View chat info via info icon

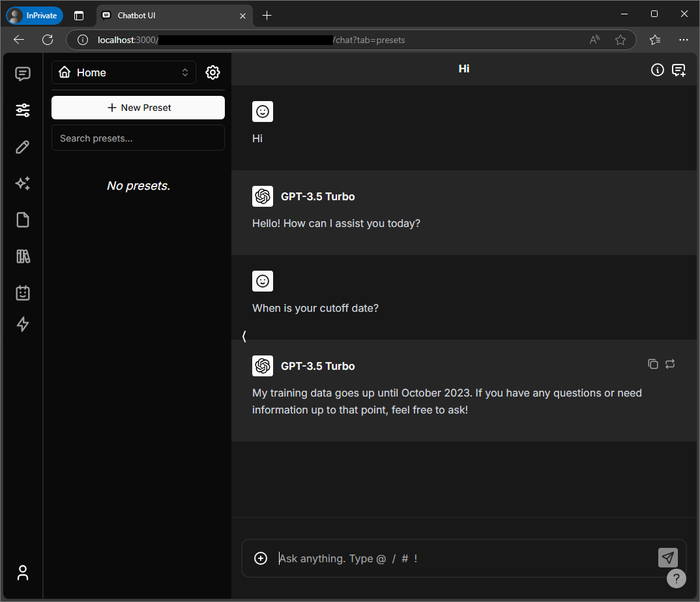point(657,70)
